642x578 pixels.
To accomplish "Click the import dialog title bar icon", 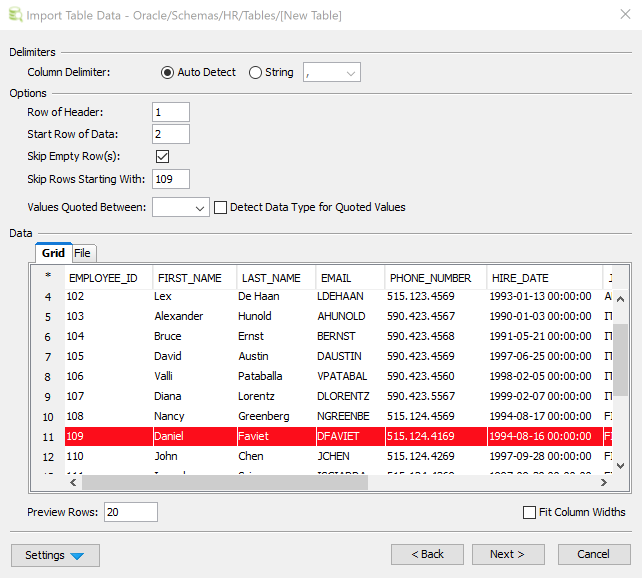I will 13,15.
